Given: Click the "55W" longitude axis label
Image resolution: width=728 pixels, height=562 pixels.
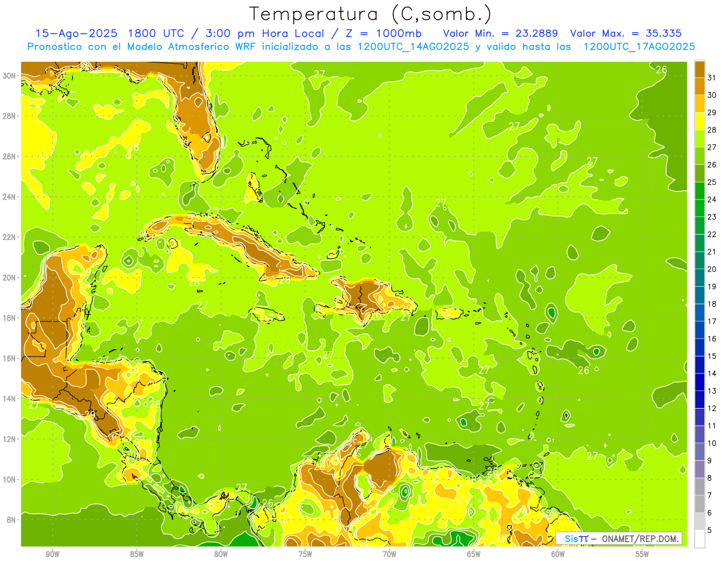Looking at the screenshot, I should (642, 554).
